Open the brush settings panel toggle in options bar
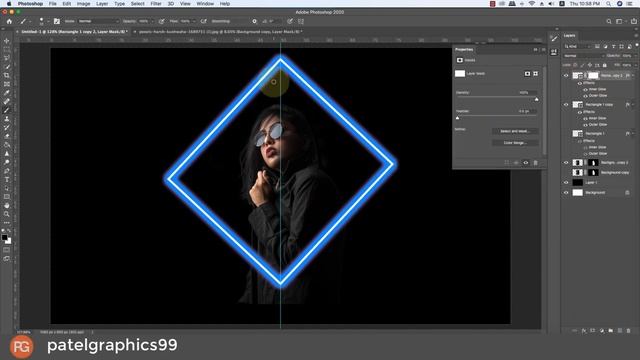This screenshot has width=640, height=360. click(57, 21)
